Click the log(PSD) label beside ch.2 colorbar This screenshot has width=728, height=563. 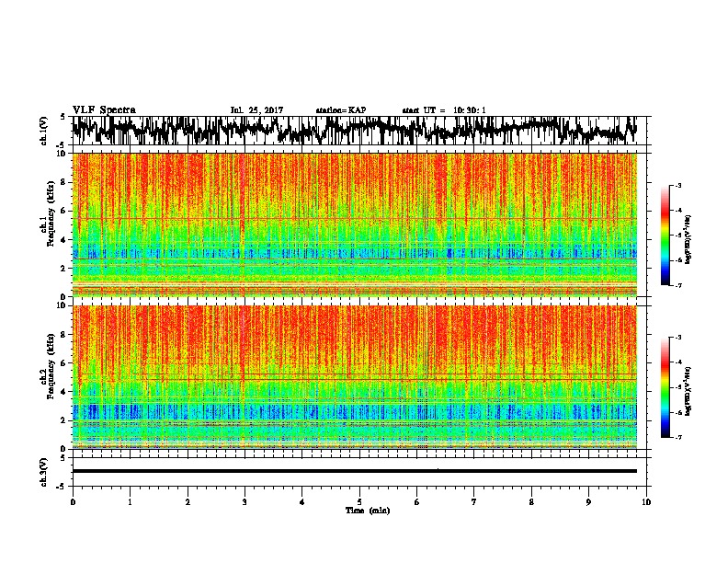point(688,391)
